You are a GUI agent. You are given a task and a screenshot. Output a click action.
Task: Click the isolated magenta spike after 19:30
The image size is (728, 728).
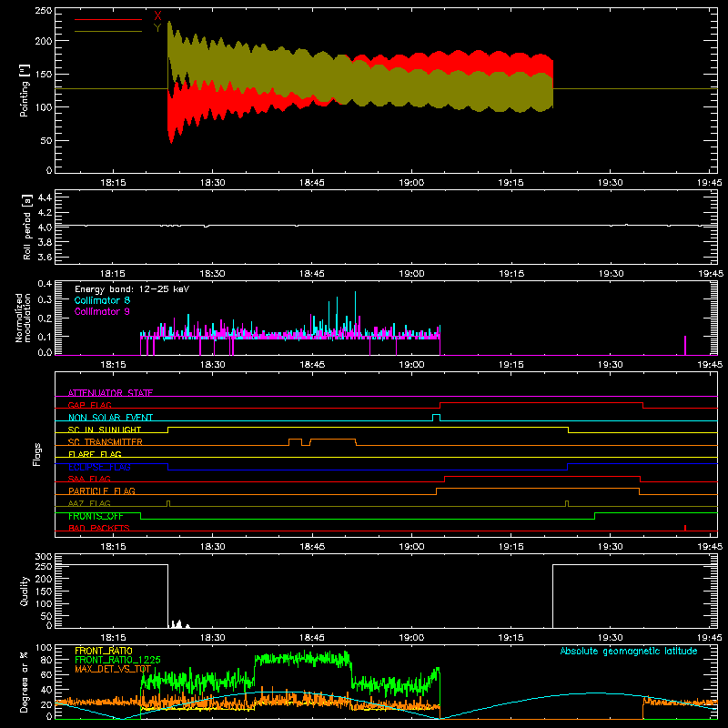point(685,346)
